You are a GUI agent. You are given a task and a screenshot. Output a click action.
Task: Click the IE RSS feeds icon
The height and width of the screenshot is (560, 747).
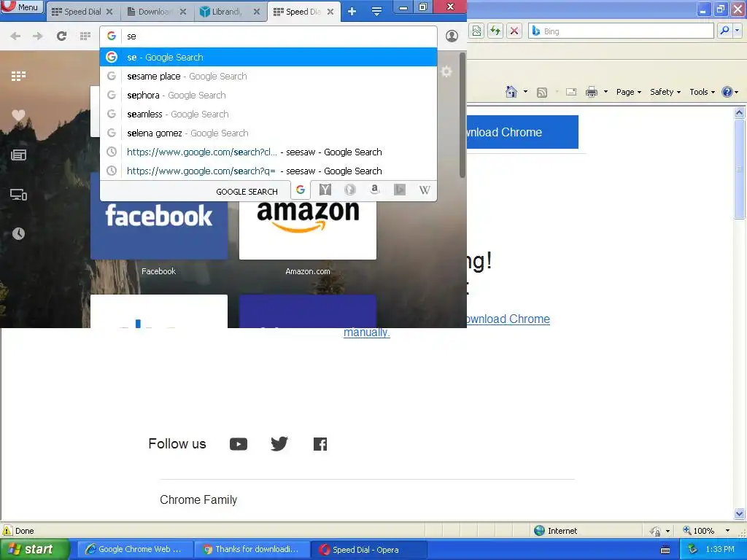(x=542, y=93)
